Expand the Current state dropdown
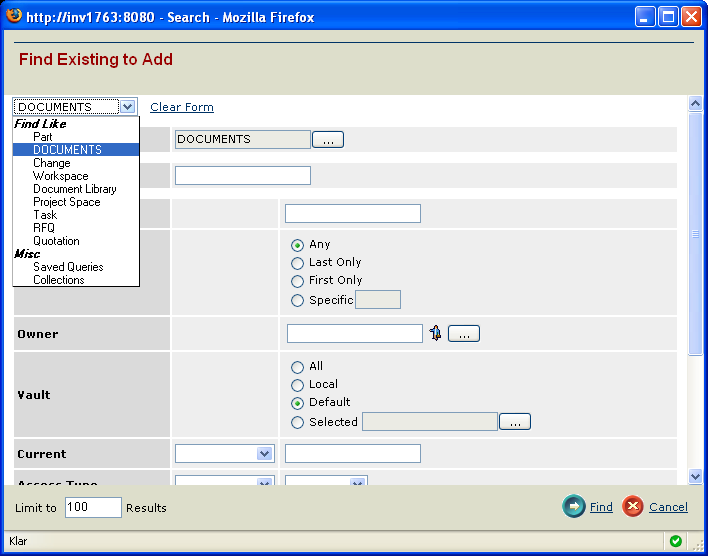Viewport: 708px width, 556px height. pyautogui.click(x=264, y=454)
